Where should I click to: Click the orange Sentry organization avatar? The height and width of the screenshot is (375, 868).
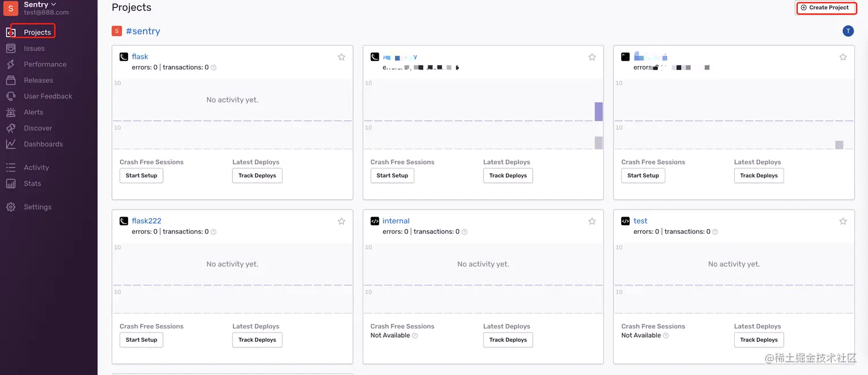pyautogui.click(x=10, y=8)
